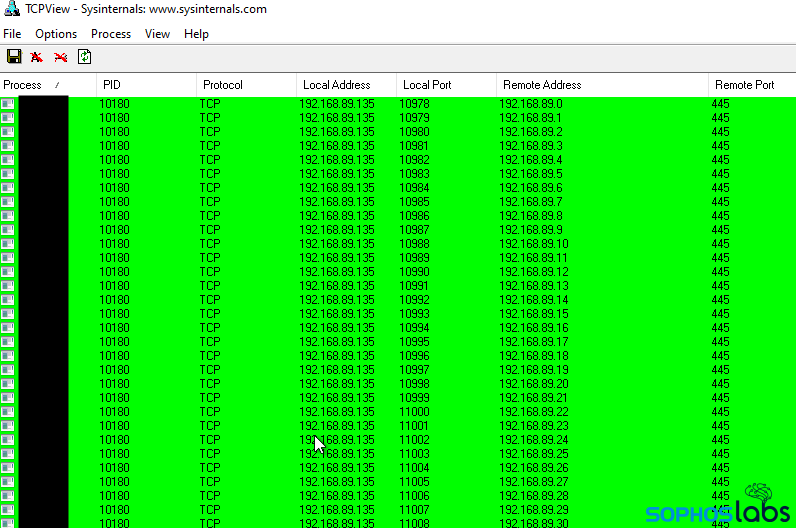Click process icon in row with local port 10990

[x=8, y=272]
